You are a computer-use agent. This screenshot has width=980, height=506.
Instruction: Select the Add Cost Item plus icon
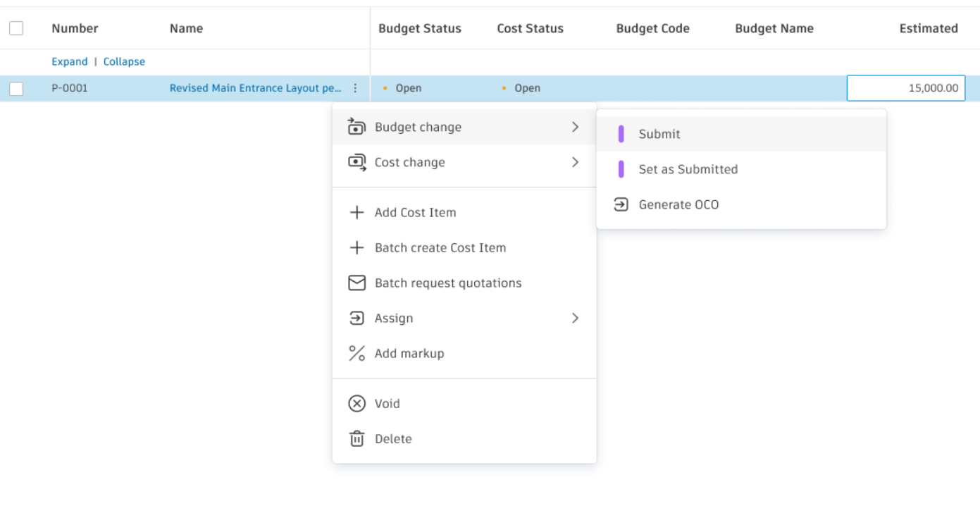click(x=357, y=212)
